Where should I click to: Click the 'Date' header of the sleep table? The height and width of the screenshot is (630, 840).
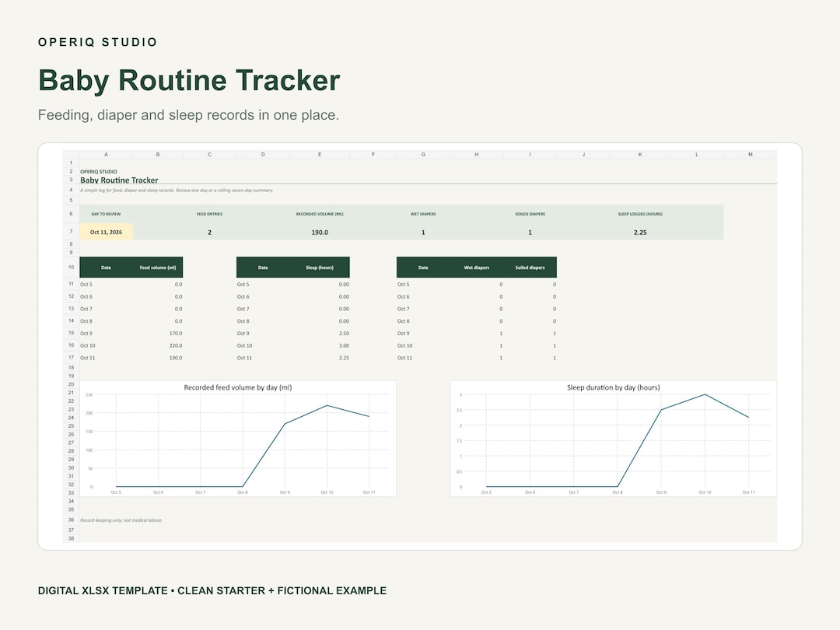coord(263,268)
